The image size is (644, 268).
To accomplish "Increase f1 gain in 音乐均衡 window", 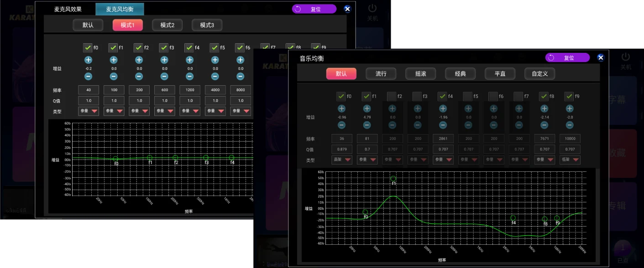I will 367,108.
